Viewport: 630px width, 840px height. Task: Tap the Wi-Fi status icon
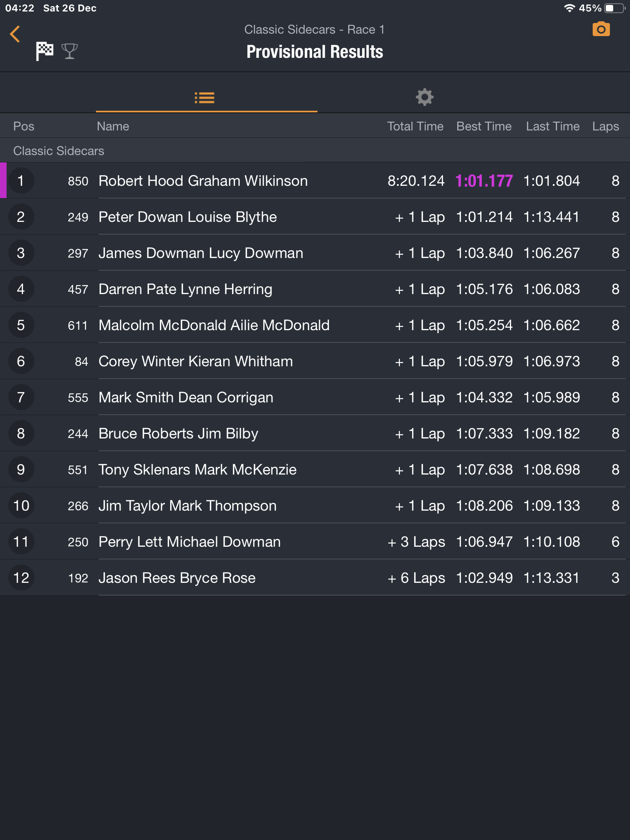(x=569, y=8)
